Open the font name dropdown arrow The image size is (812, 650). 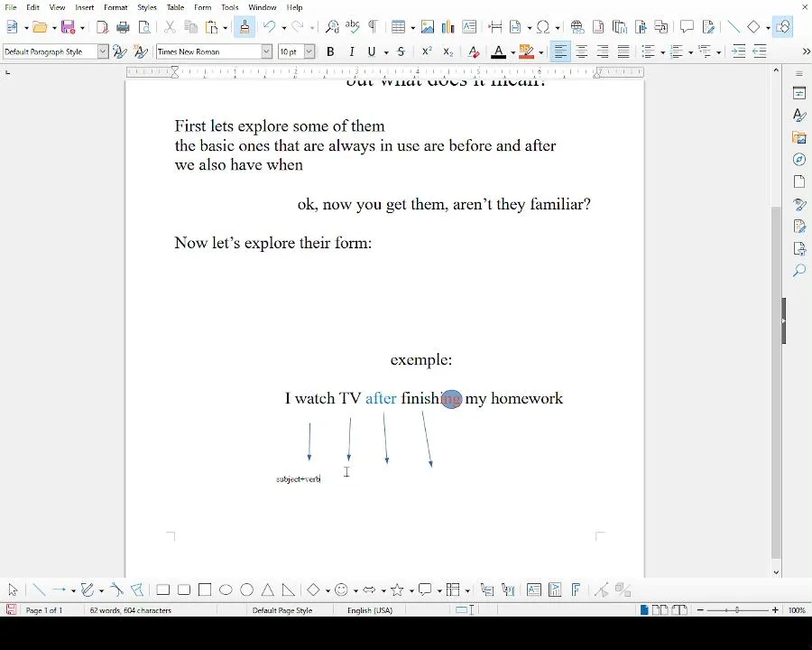click(x=267, y=51)
